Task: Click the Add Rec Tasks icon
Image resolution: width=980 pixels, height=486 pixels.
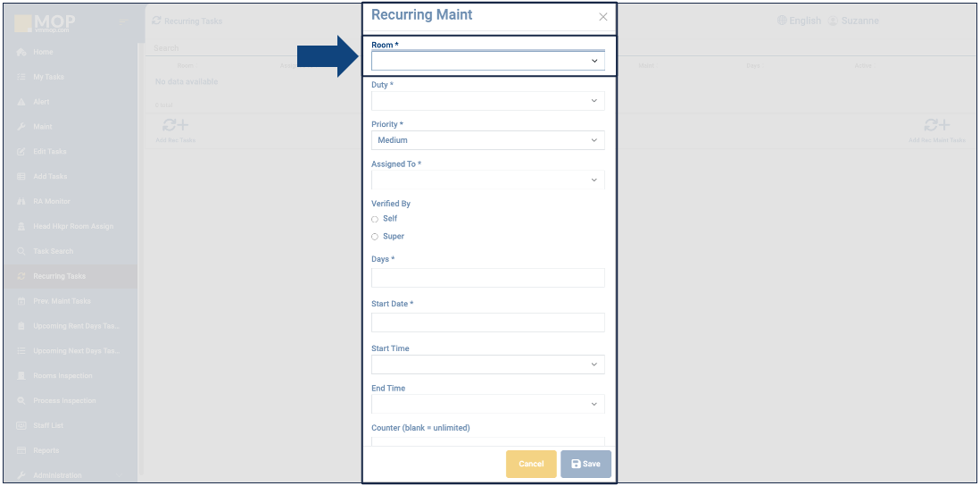Action: pos(174,127)
